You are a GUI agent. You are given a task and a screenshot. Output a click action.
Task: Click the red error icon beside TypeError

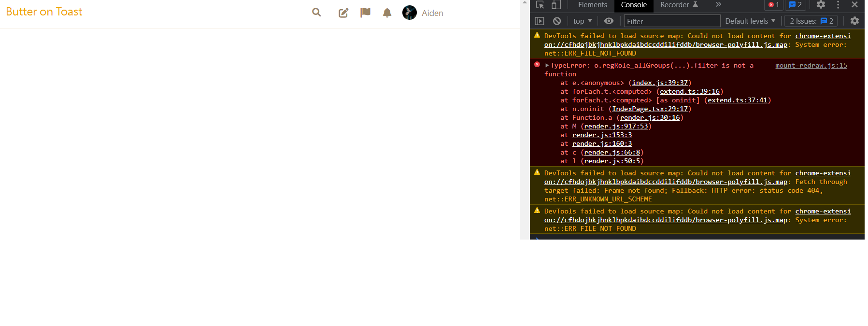tap(537, 65)
